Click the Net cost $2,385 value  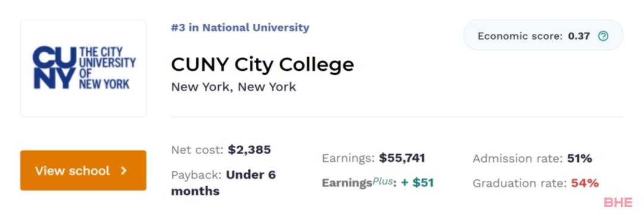[249, 150]
